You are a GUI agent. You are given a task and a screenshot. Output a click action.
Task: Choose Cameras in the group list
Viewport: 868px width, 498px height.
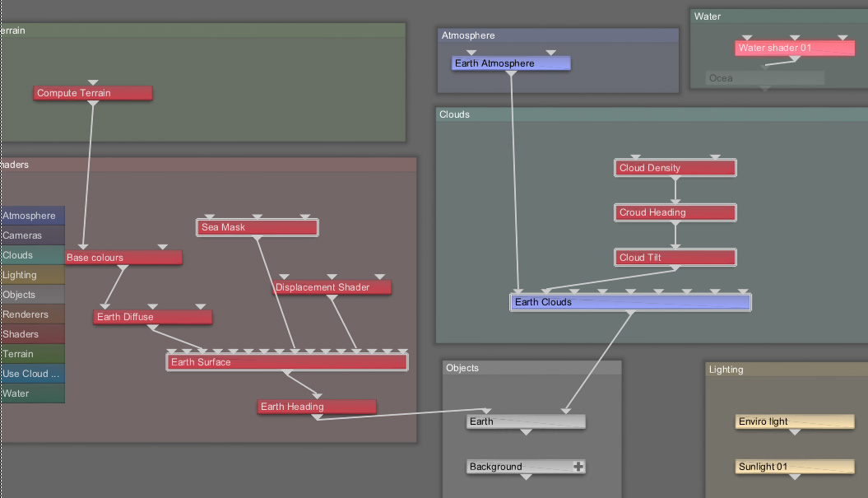pyautogui.click(x=32, y=235)
